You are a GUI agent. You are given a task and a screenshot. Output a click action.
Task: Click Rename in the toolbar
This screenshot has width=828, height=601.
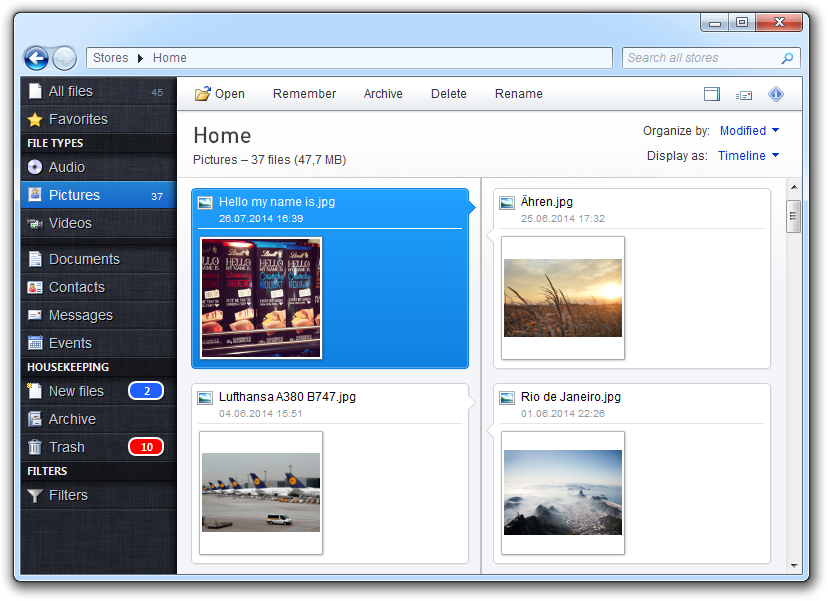click(519, 94)
